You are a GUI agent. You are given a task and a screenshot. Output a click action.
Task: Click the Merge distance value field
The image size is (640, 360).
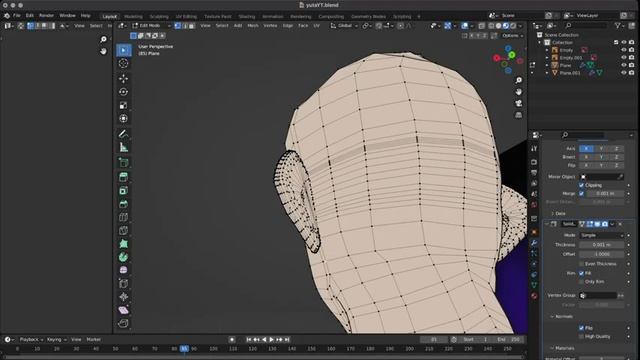(x=605, y=193)
